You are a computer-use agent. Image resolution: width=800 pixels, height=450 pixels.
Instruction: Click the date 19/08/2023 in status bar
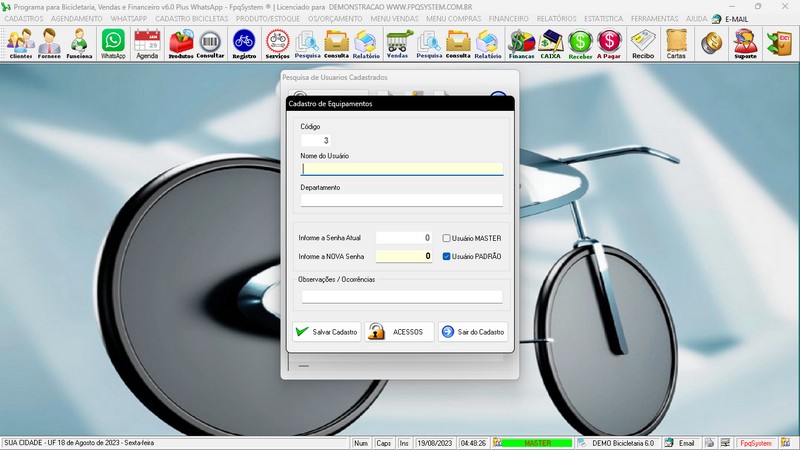point(435,443)
